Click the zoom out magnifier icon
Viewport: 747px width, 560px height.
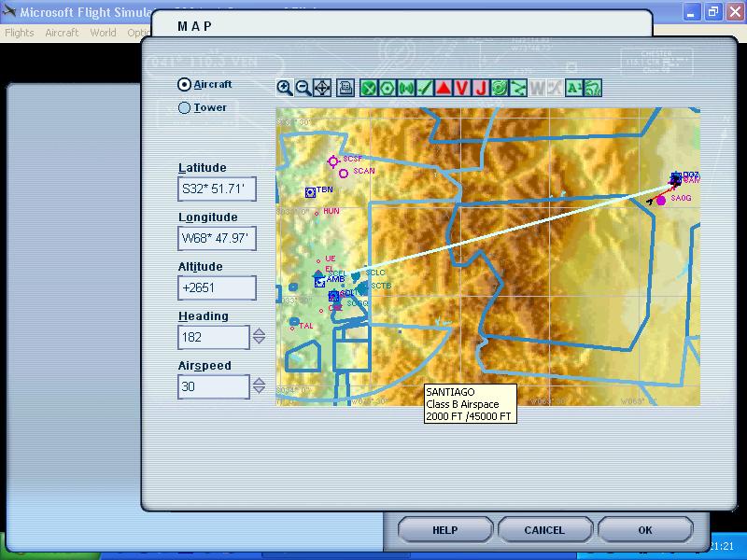303,88
